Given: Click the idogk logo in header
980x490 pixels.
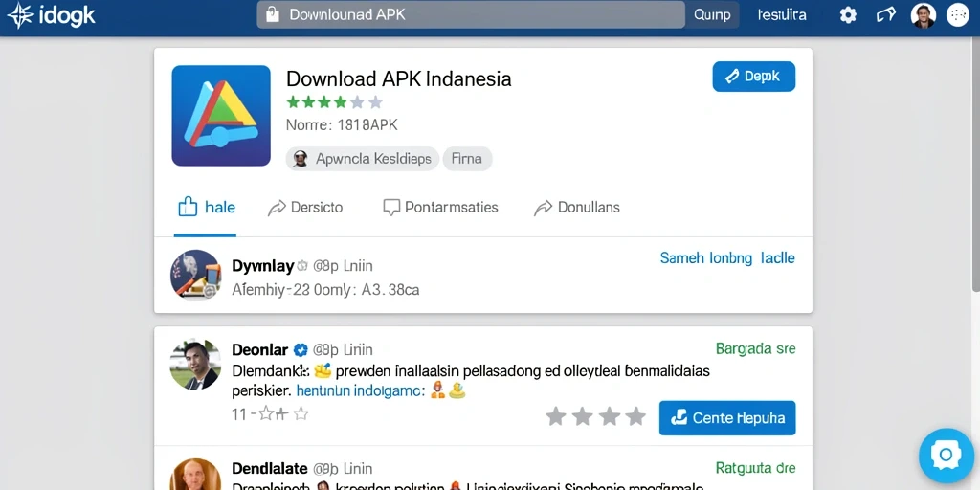Looking at the screenshot, I should [x=52, y=15].
